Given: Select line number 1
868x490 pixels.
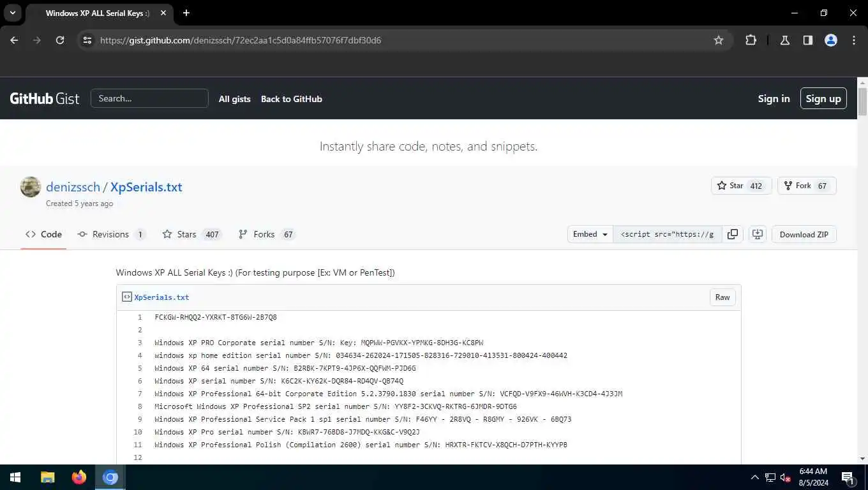Looking at the screenshot, I should click(x=140, y=317).
